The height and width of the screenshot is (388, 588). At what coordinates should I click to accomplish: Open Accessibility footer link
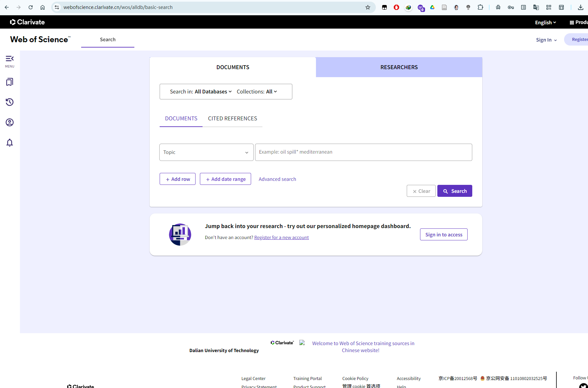click(409, 378)
